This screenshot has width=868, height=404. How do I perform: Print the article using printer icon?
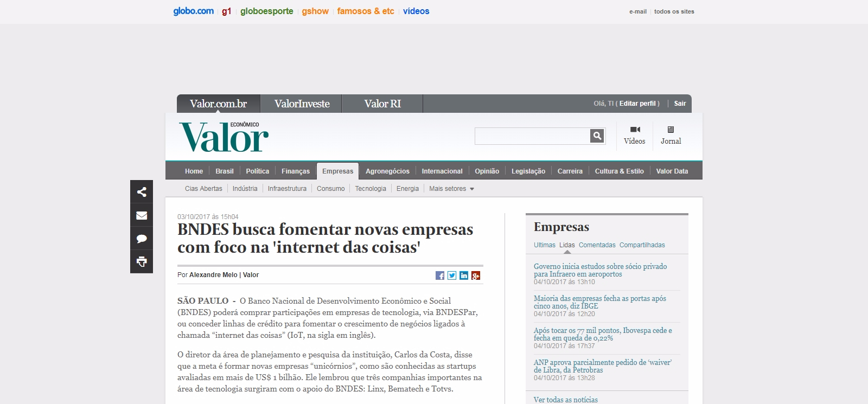coord(142,262)
